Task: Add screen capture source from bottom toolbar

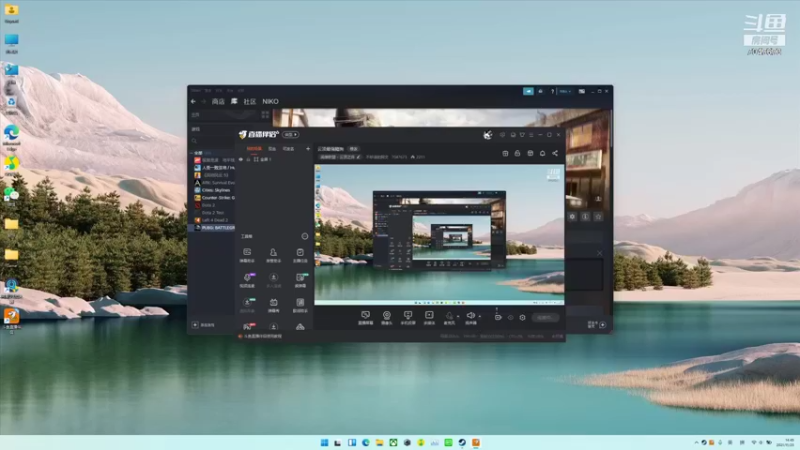Action: coord(365,317)
